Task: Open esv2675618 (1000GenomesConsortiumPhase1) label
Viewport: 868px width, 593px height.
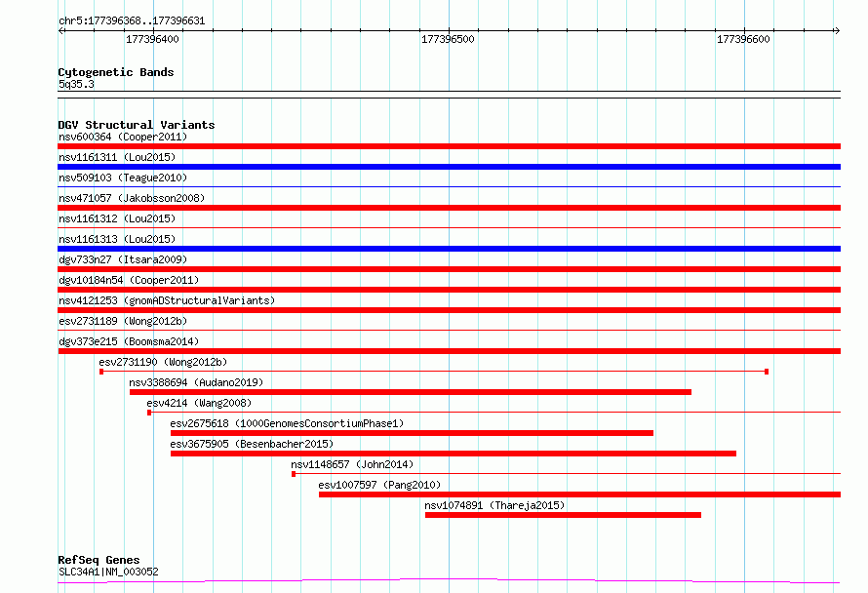Action: click(287, 423)
